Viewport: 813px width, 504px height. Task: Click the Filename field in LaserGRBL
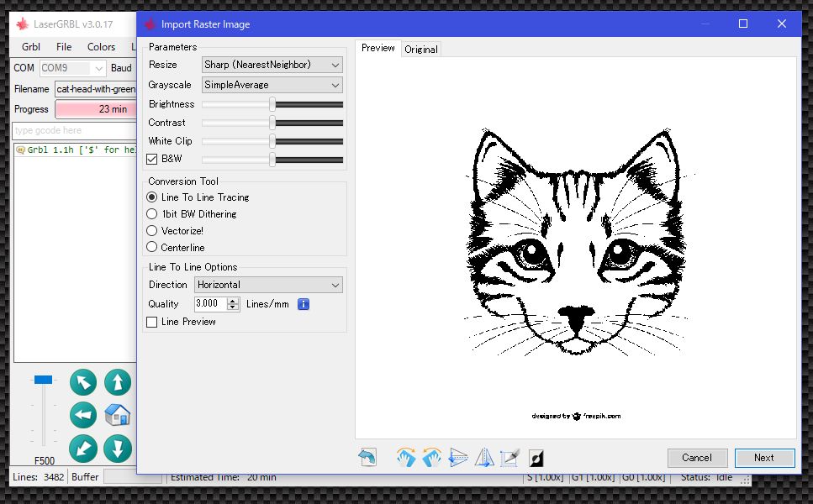tap(96, 89)
